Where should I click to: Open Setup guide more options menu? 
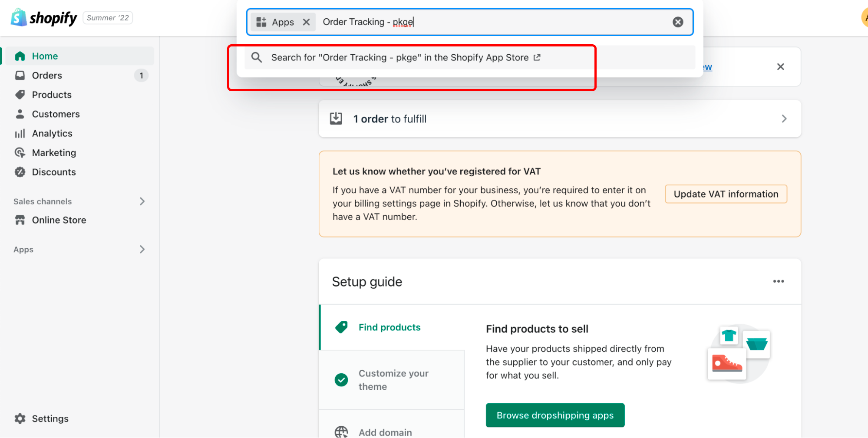coord(779,281)
